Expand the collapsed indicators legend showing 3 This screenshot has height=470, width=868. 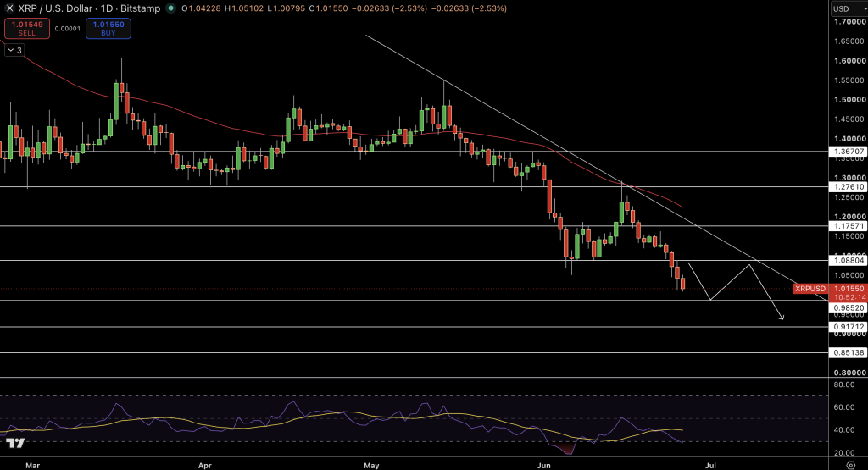click(15, 50)
